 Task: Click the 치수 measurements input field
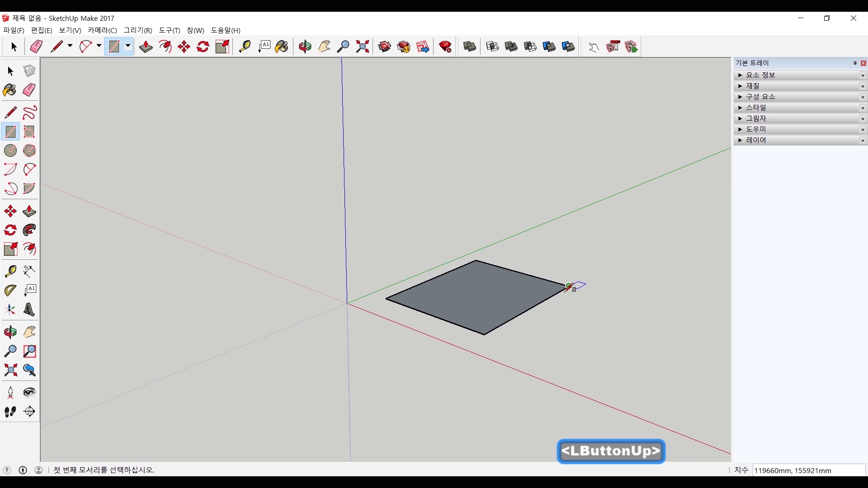point(808,470)
